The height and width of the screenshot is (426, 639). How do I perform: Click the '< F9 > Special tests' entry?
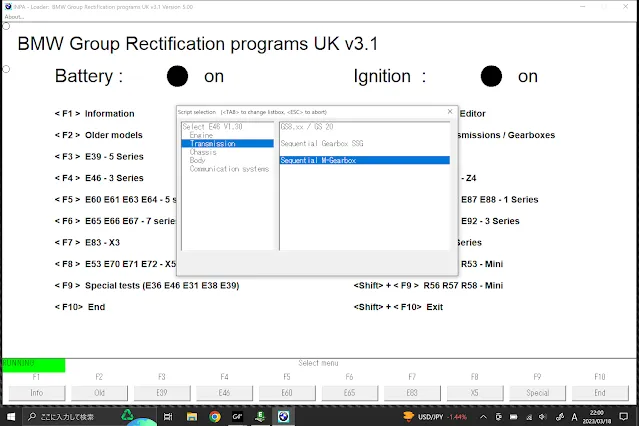tap(147, 286)
